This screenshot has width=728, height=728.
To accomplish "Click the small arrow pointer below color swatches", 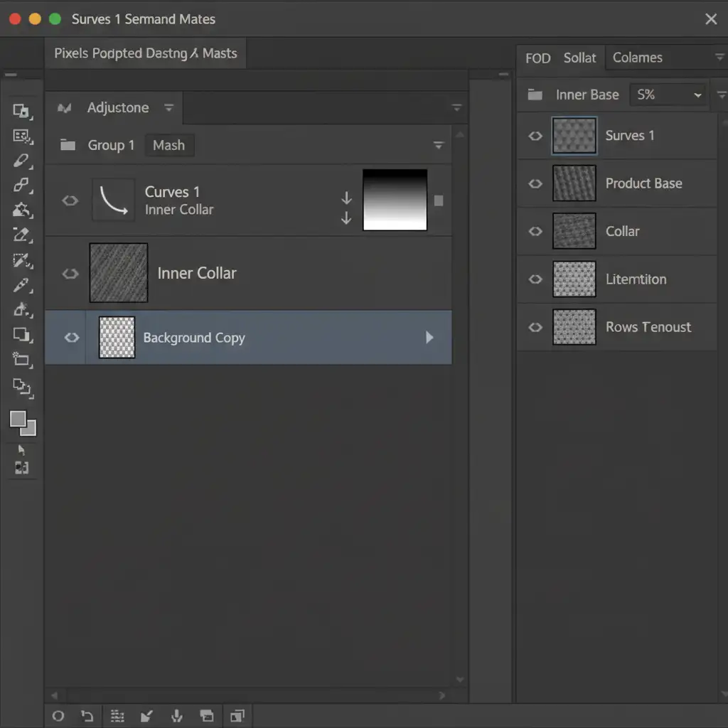I will pyautogui.click(x=21, y=450).
